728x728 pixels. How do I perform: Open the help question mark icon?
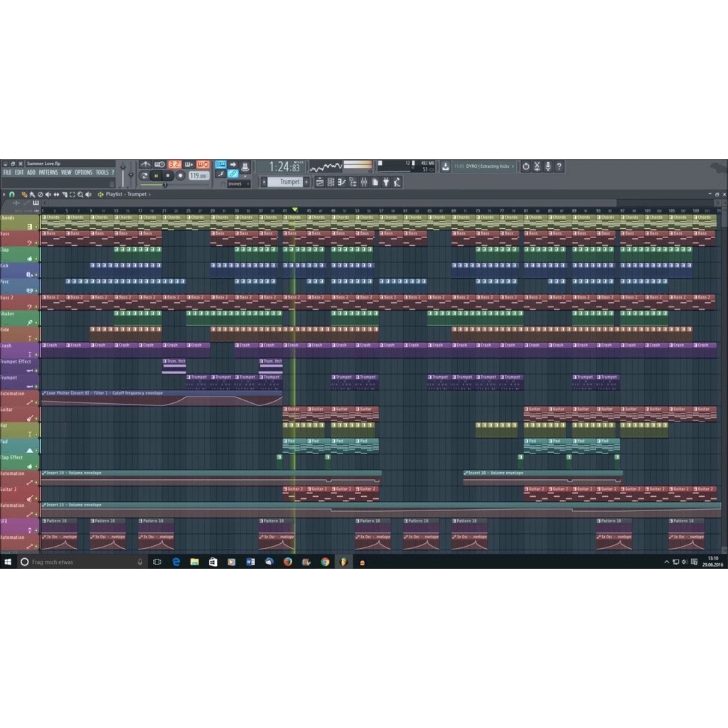560,166
